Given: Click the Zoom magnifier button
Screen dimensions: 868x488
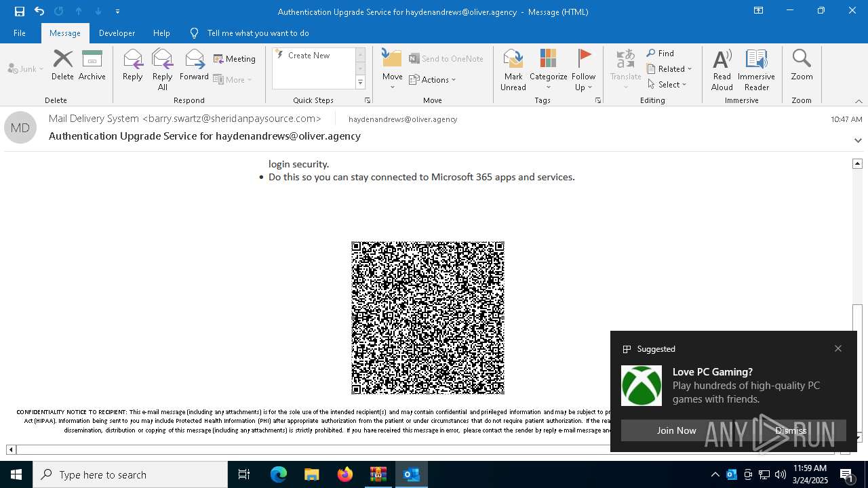Looking at the screenshot, I should (802, 65).
